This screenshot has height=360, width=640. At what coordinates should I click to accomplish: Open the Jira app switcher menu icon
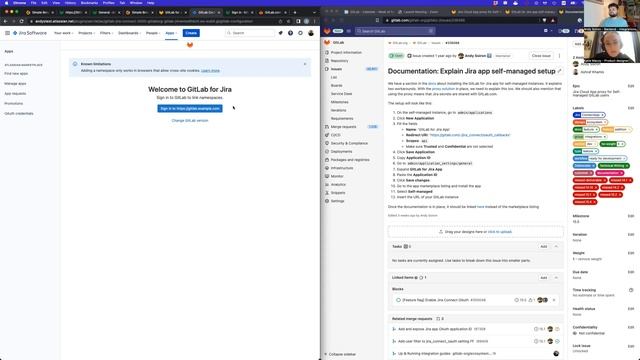pos(7,33)
